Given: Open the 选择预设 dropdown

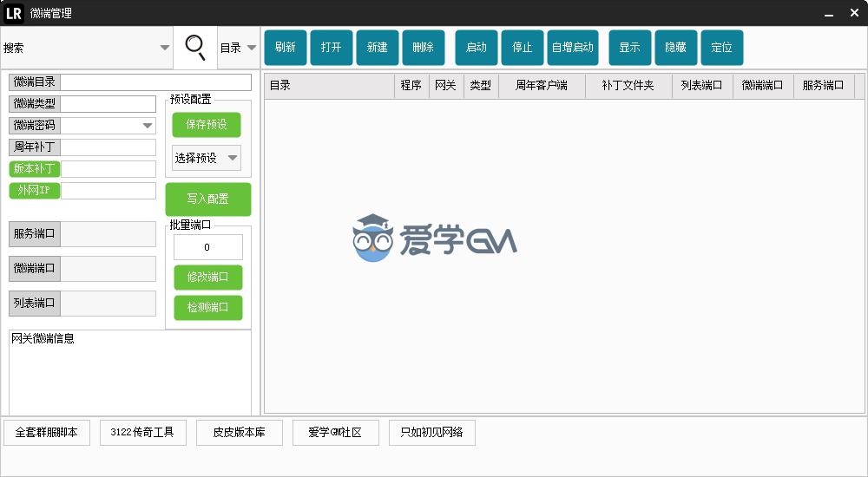Looking at the screenshot, I should pyautogui.click(x=206, y=158).
